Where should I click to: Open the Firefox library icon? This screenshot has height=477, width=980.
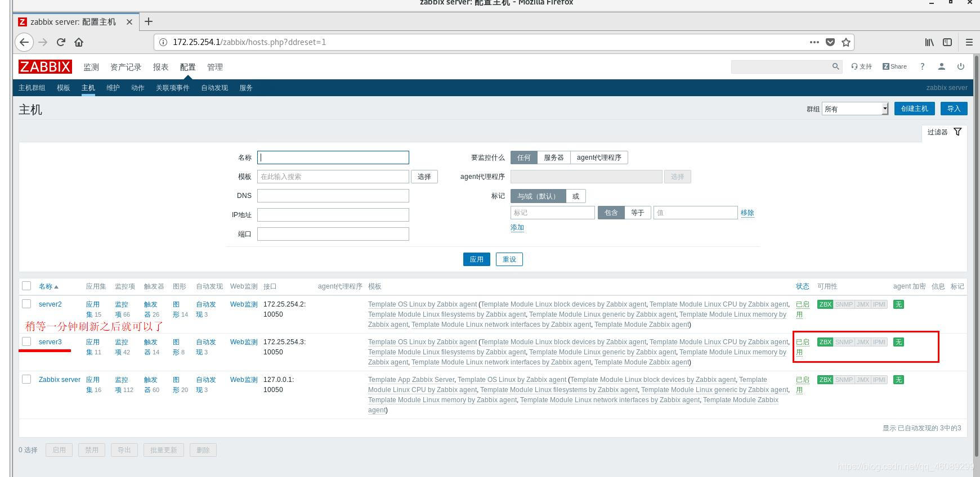(x=929, y=42)
